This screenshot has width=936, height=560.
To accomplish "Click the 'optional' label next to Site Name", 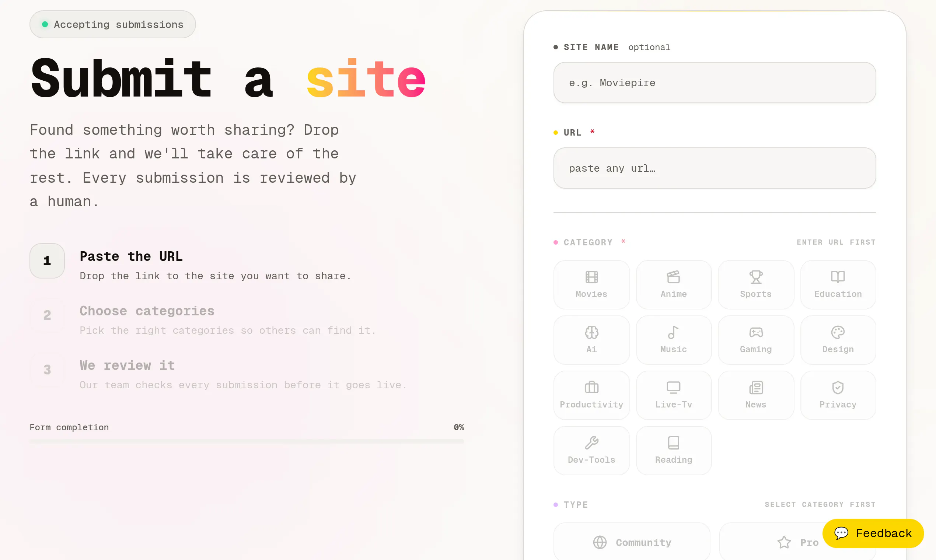I will (x=649, y=47).
